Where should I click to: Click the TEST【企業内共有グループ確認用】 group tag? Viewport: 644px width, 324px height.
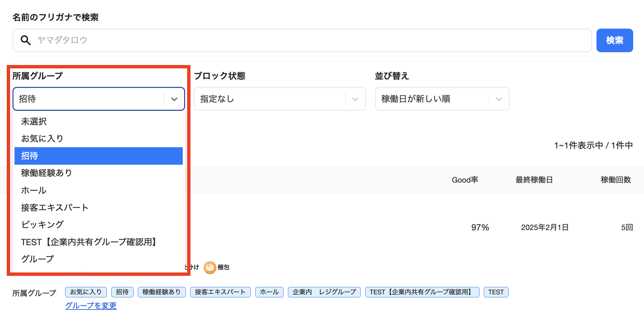point(422,292)
